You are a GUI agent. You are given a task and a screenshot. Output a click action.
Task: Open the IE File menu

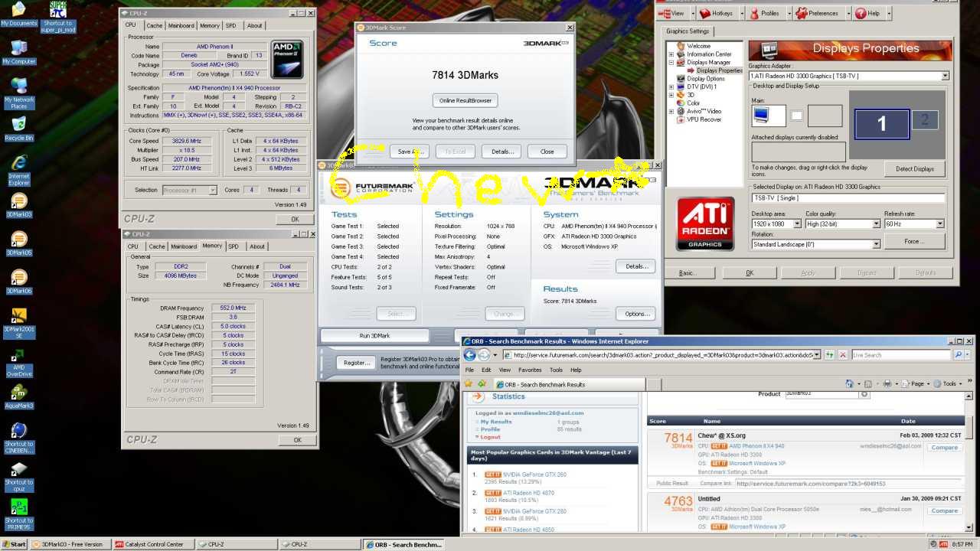pyautogui.click(x=470, y=370)
